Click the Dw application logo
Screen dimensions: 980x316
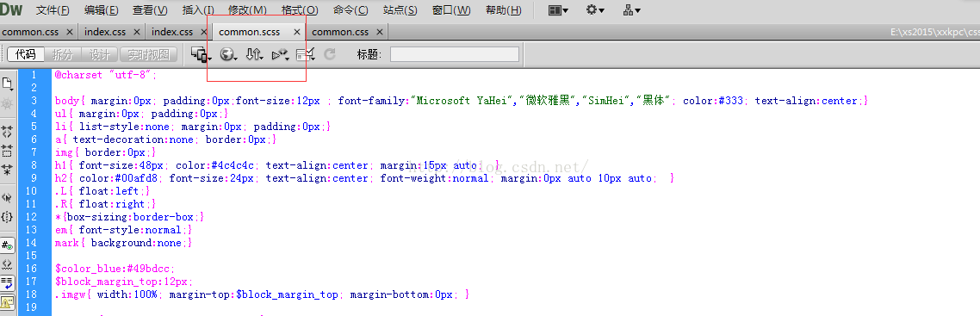coord(12,9)
